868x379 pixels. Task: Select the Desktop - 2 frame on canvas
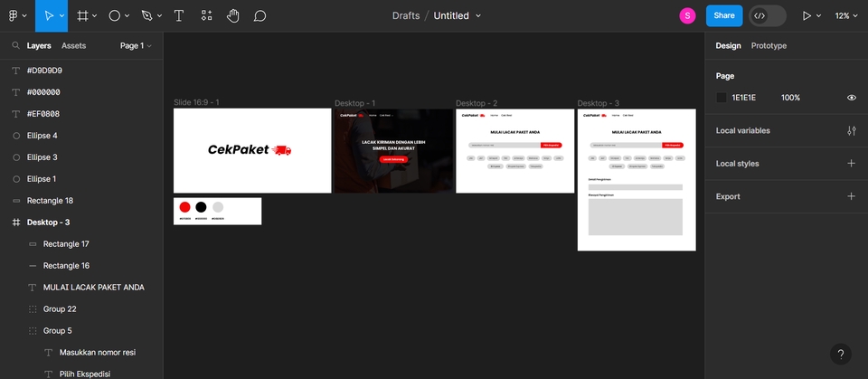pyautogui.click(x=514, y=151)
